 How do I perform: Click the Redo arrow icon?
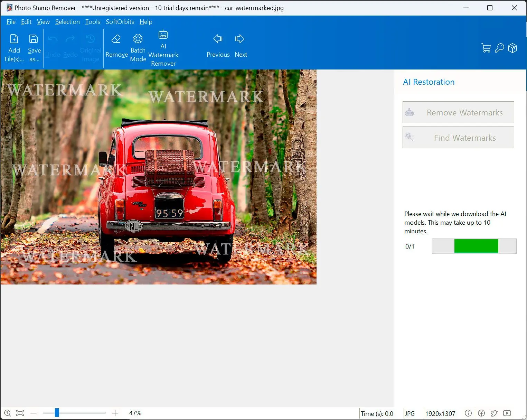click(x=70, y=39)
